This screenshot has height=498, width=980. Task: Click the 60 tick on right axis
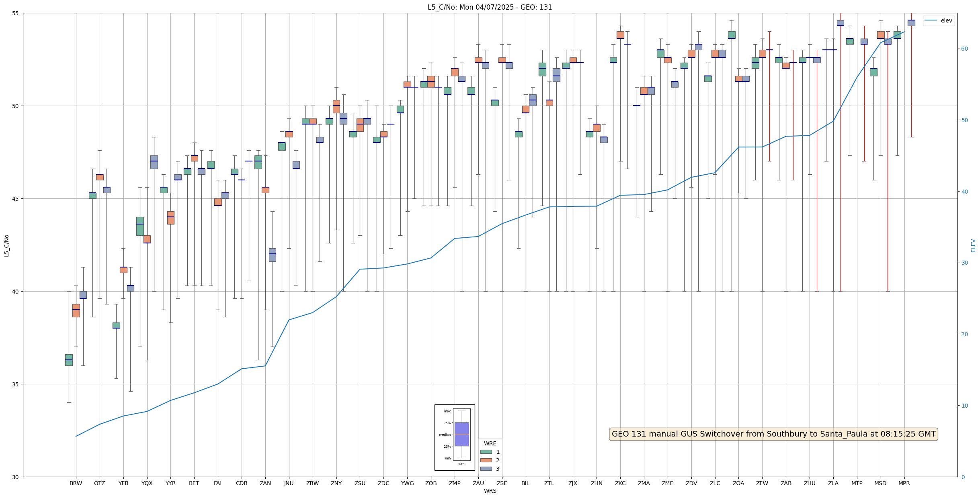[x=964, y=49]
